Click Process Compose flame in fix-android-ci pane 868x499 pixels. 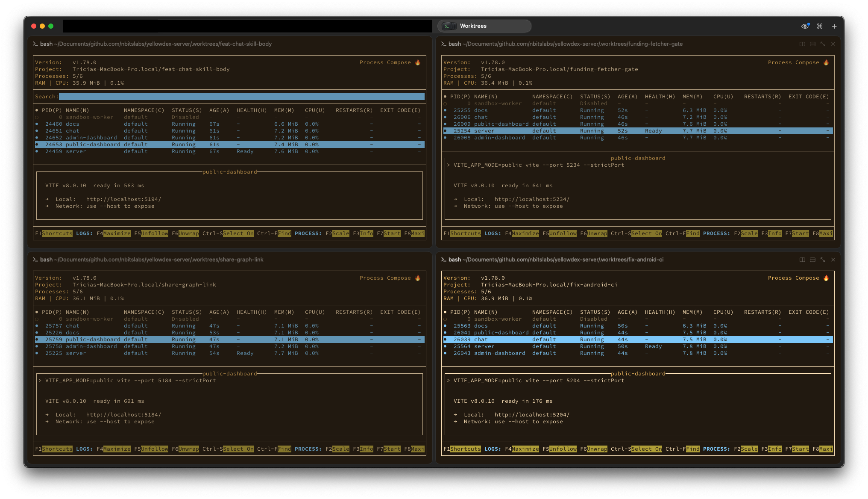click(826, 278)
